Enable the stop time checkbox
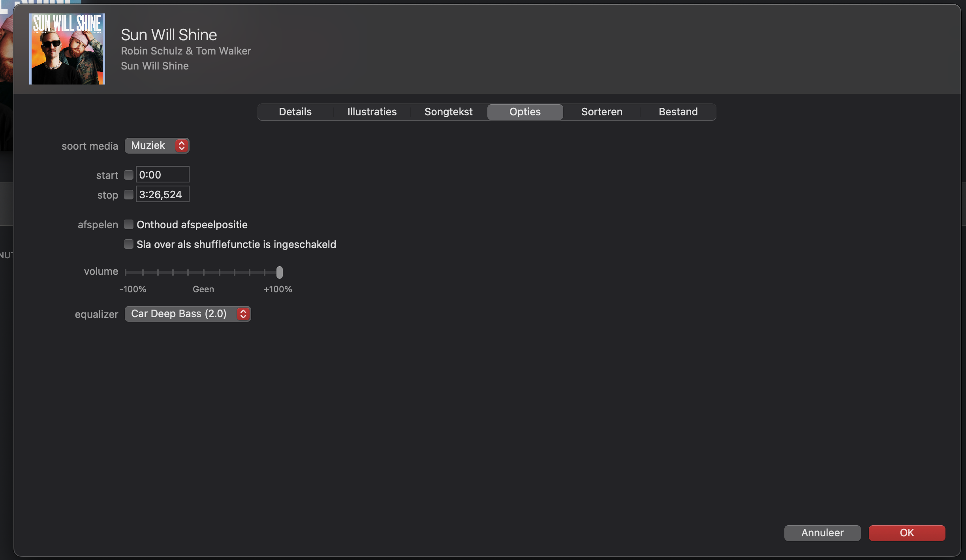The width and height of the screenshot is (966, 560). [128, 195]
